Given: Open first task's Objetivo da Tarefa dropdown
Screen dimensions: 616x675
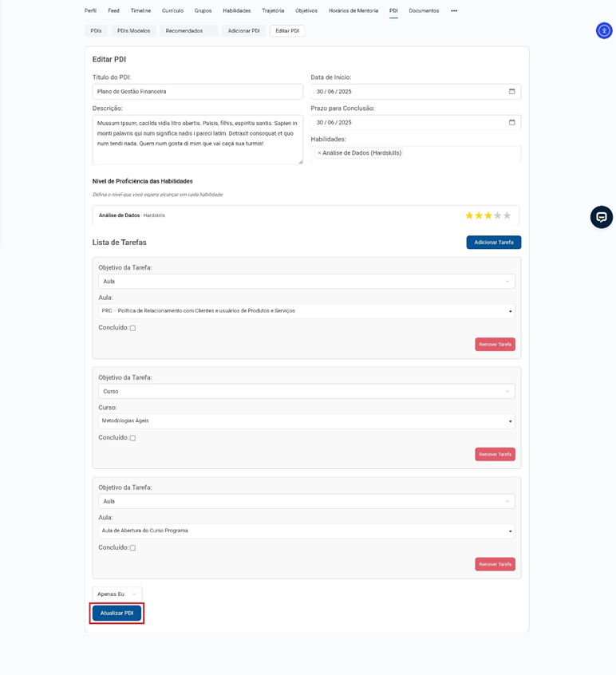Looking at the screenshot, I should (x=306, y=282).
